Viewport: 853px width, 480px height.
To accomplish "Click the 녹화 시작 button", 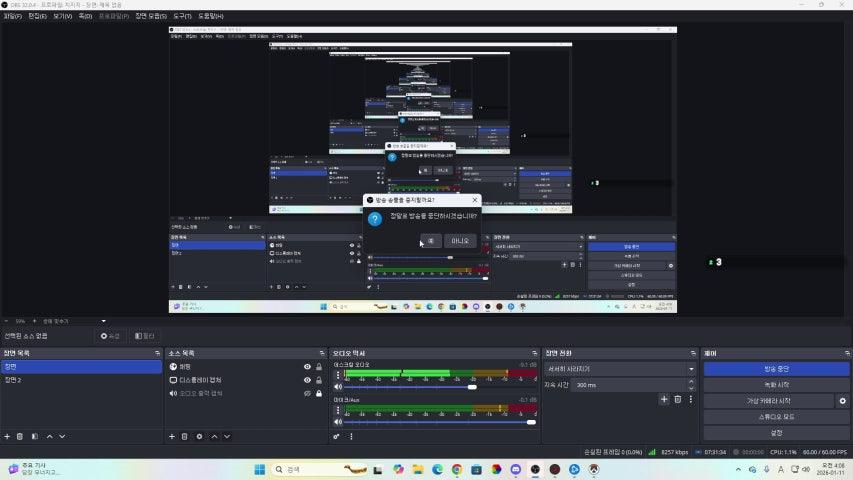I will coord(776,385).
